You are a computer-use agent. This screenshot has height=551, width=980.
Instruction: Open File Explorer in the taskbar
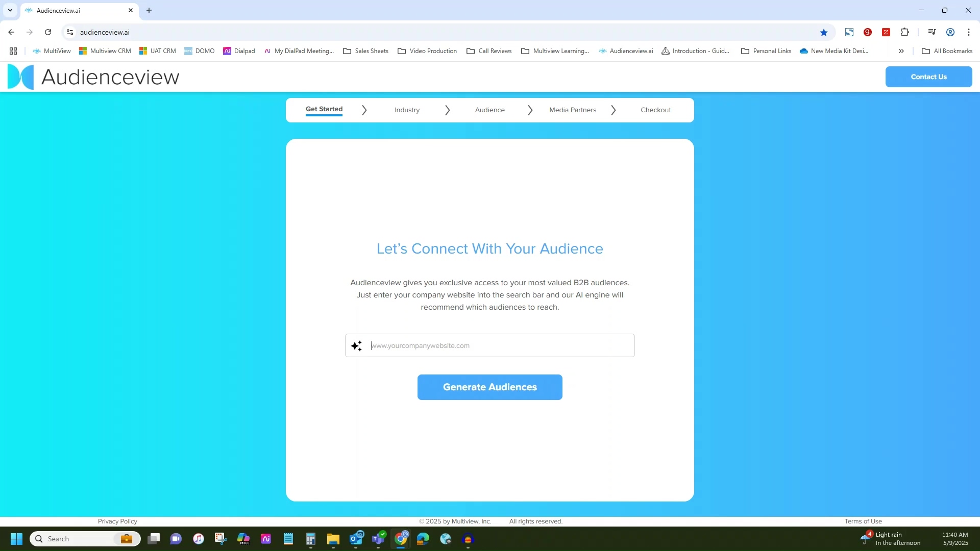tap(333, 539)
